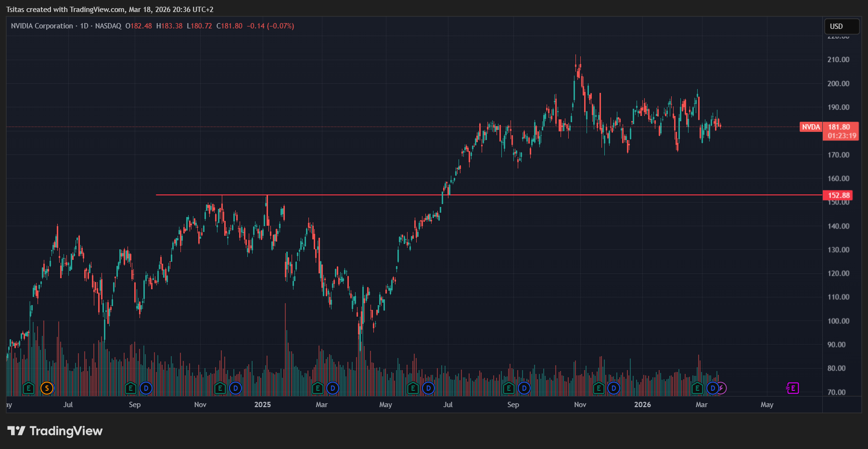Open the earnings marker just before Sep 2025
The image size is (868, 449).
(x=509, y=388)
